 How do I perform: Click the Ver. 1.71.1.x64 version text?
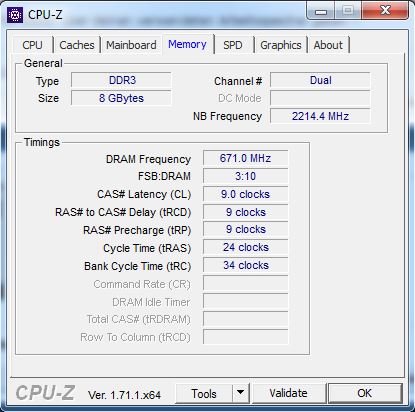click(124, 395)
